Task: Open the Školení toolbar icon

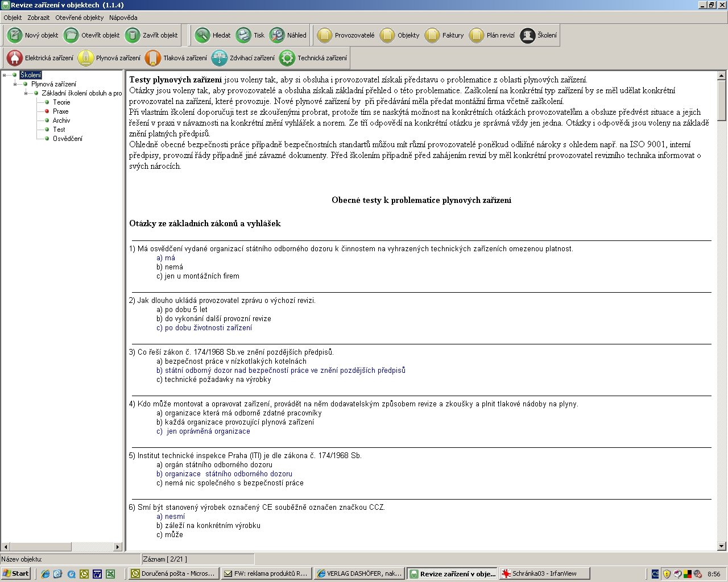Action: 528,35
